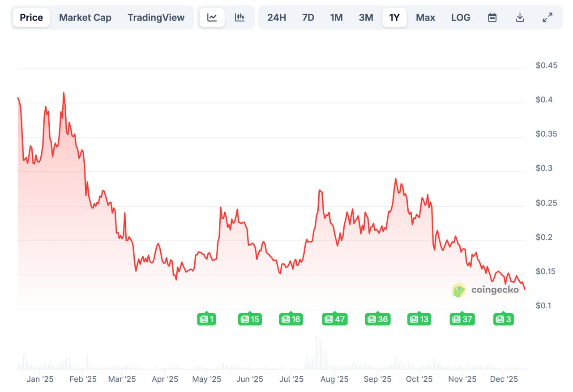Select the 3M time range
The width and height of the screenshot is (573, 392).
(x=366, y=17)
